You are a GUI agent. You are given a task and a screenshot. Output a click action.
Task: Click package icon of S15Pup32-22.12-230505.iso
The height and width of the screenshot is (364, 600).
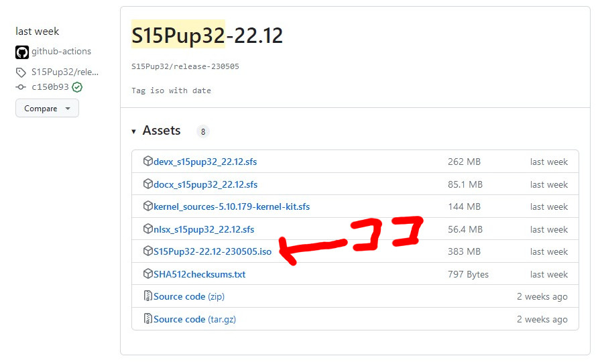click(147, 251)
